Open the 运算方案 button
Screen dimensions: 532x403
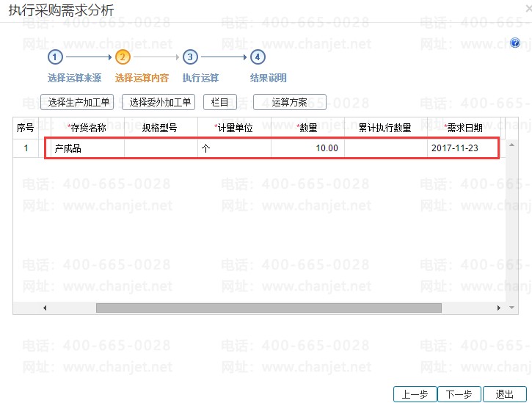(290, 102)
